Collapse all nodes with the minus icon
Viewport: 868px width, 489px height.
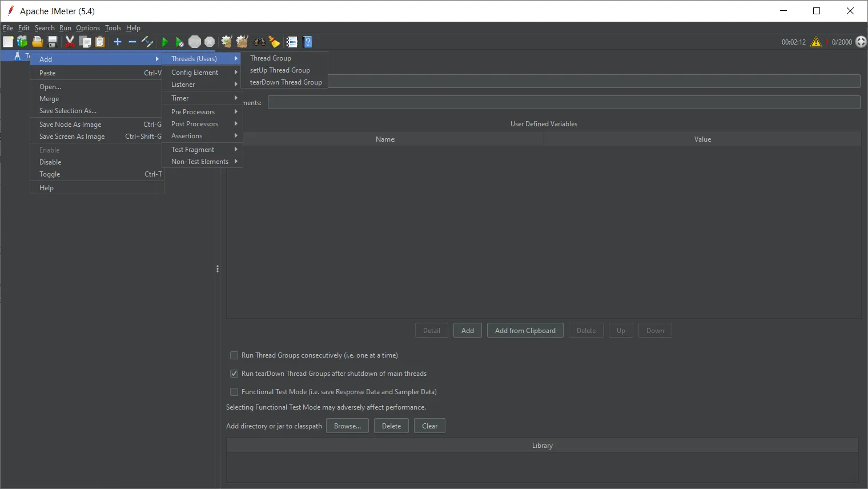[x=132, y=42]
